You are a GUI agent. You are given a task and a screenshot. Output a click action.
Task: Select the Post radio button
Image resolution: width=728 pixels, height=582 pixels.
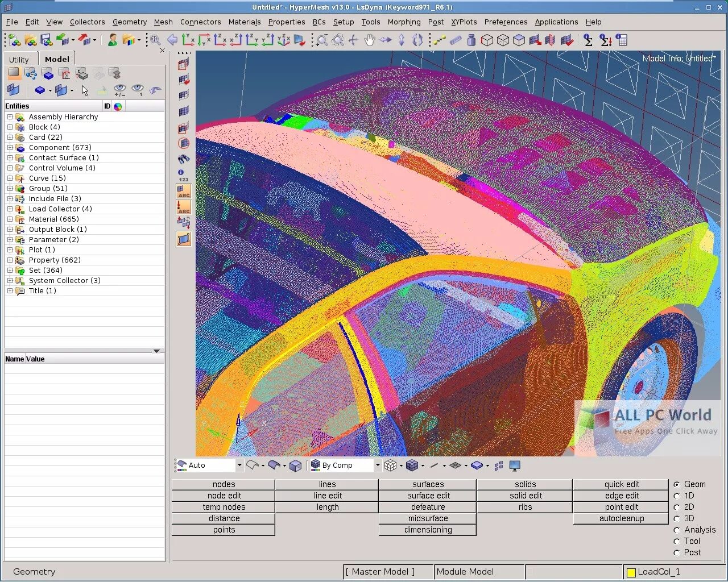tap(677, 553)
